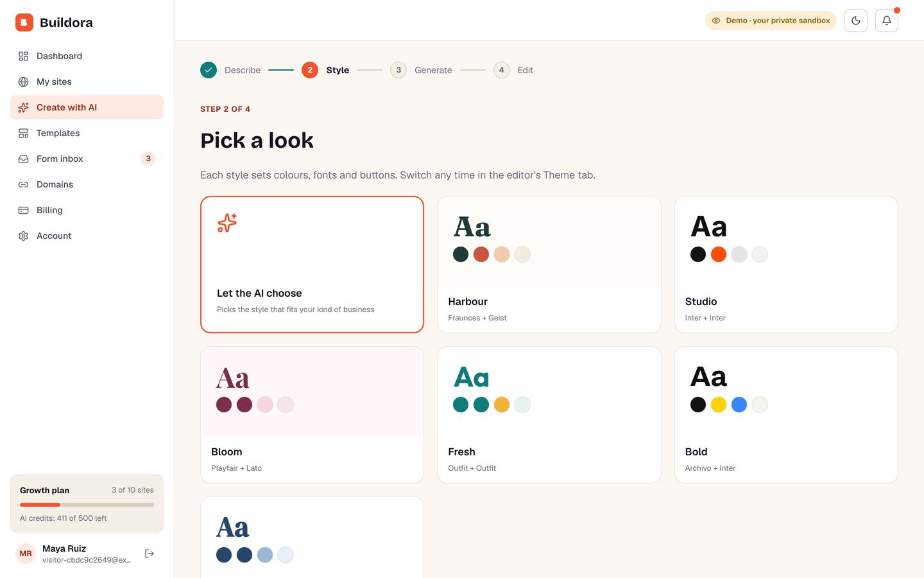The height and width of the screenshot is (578, 924).
Task: Click the Billing card icon
Action: 24,210
